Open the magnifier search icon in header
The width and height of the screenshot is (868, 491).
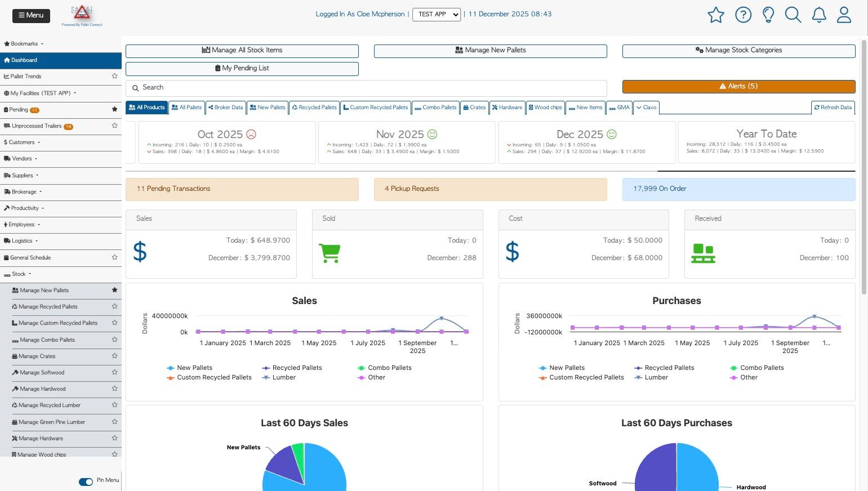793,15
